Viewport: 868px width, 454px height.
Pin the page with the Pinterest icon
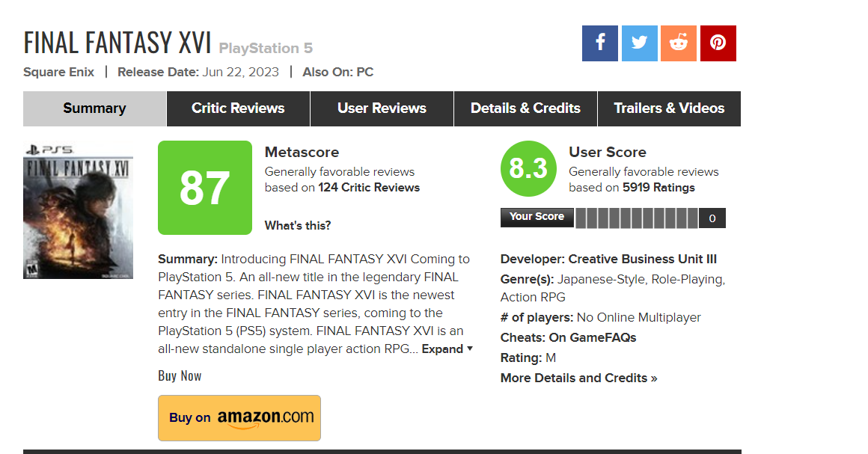pyautogui.click(x=718, y=43)
